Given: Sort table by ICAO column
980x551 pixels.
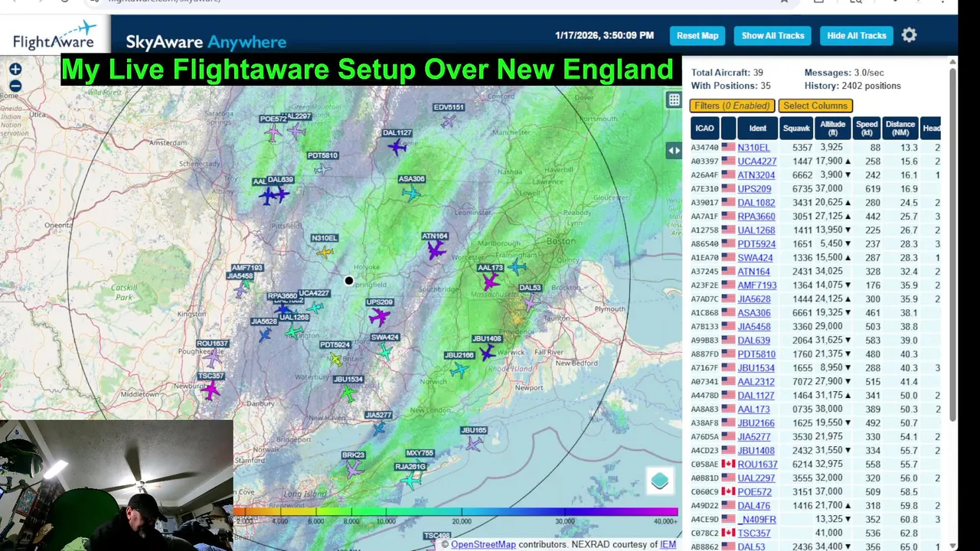Looking at the screenshot, I should coord(704,129).
